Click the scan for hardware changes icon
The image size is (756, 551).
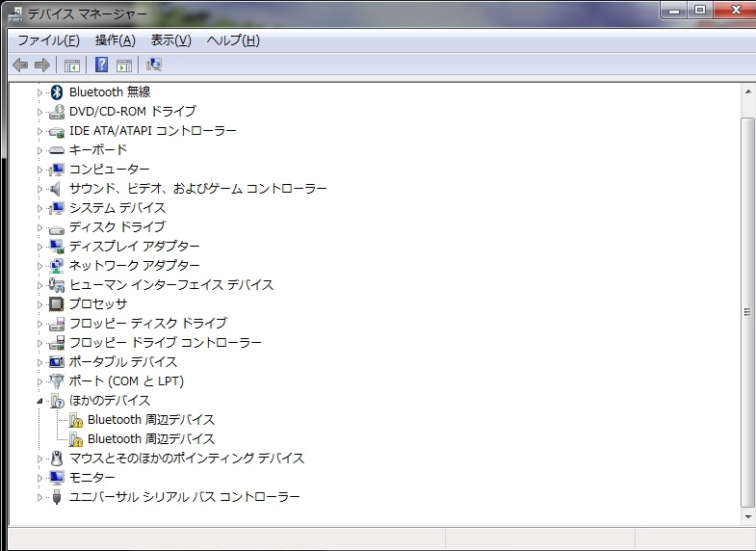[154, 65]
